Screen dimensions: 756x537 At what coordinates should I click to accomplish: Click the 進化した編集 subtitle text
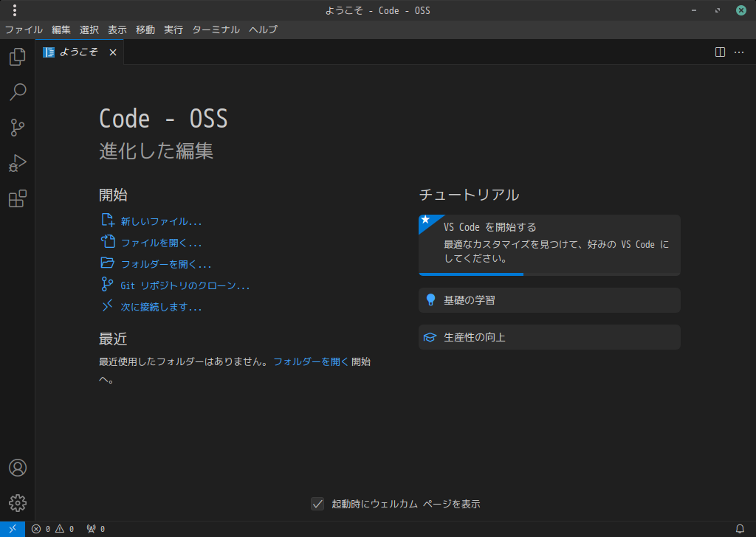click(157, 150)
